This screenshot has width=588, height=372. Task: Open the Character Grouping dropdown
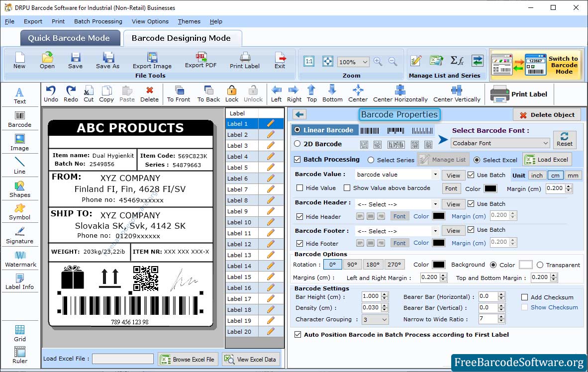pos(375,319)
